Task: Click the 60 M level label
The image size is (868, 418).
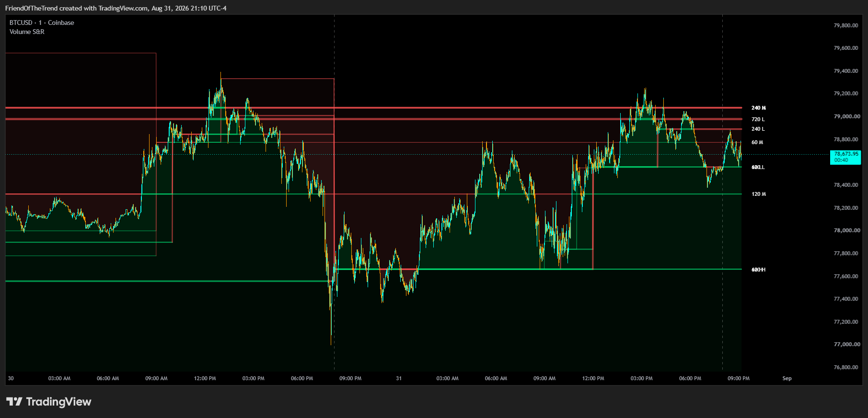Action: click(757, 142)
